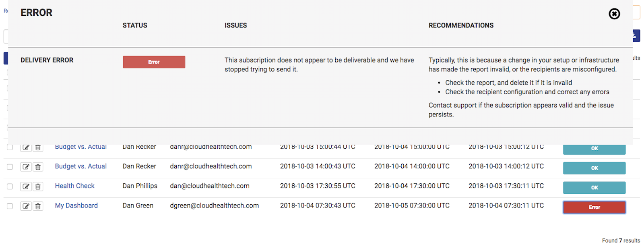This screenshot has height=247, width=644.
Task: Close the ERROR dialog
Action: pos(614,14)
